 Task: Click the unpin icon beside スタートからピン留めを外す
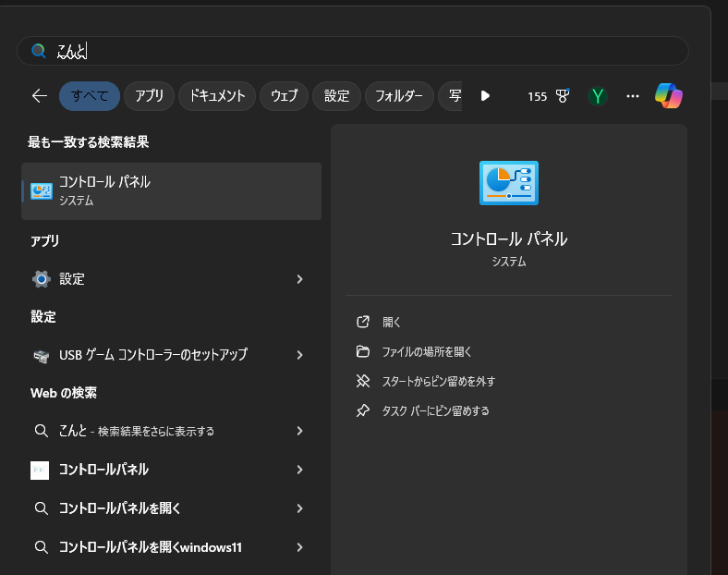pyautogui.click(x=362, y=381)
